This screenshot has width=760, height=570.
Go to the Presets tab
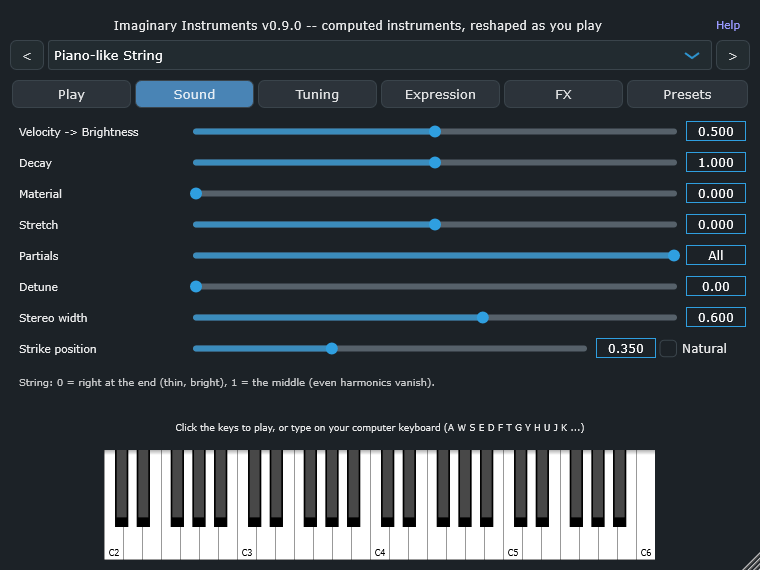coord(687,94)
